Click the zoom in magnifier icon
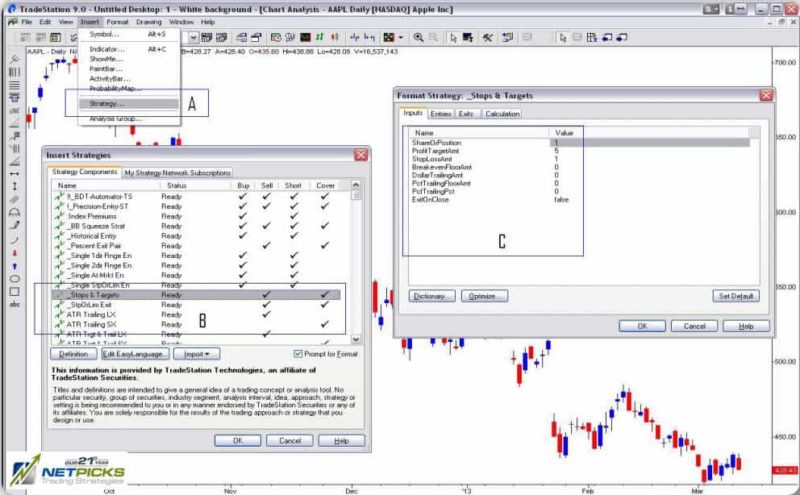The image size is (800, 495). tap(418, 37)
